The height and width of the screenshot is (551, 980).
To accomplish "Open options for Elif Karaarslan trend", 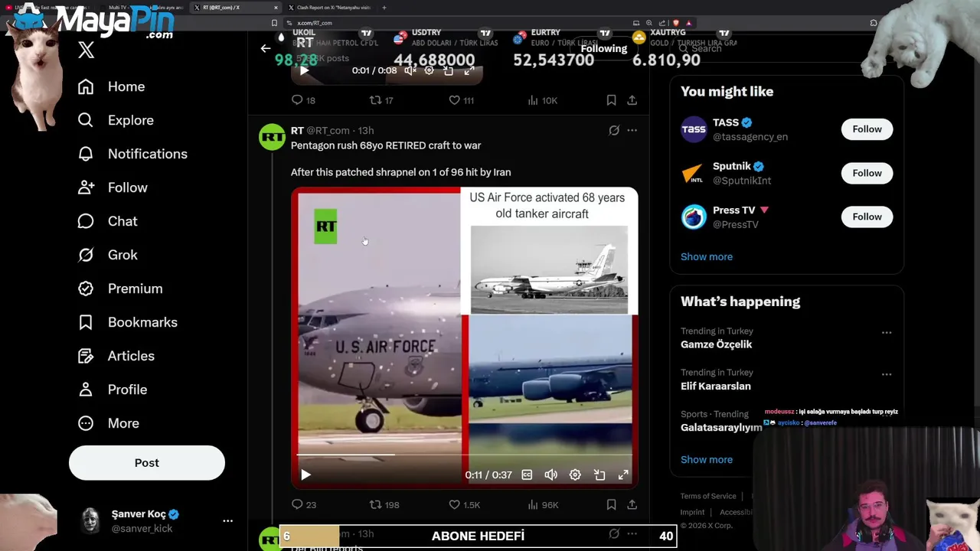I will pyautogui.click(x=886, y=374).
